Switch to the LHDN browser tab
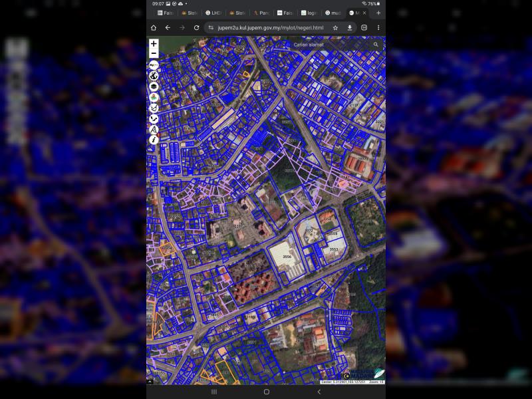Image resolution: width=532 pixels, height=399 pixels. pyautogui.click(x=213, y=13)
